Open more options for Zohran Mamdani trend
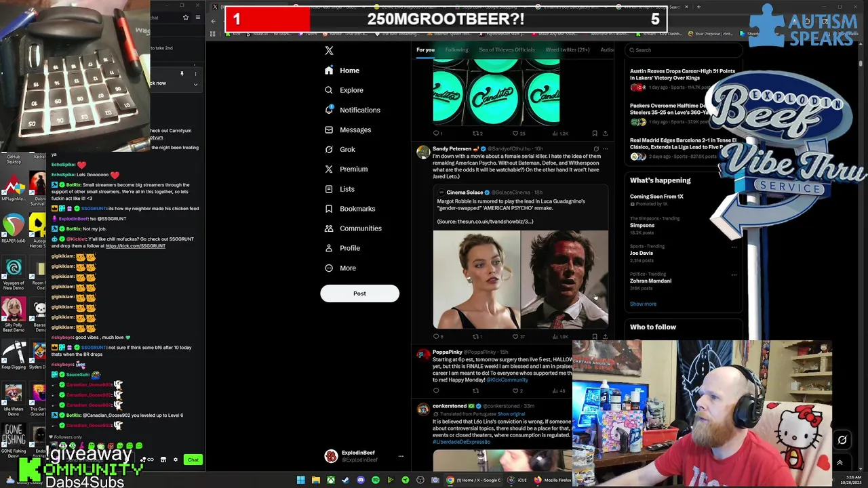Viewport: 868px width, 488px height. tap(734, 275)
